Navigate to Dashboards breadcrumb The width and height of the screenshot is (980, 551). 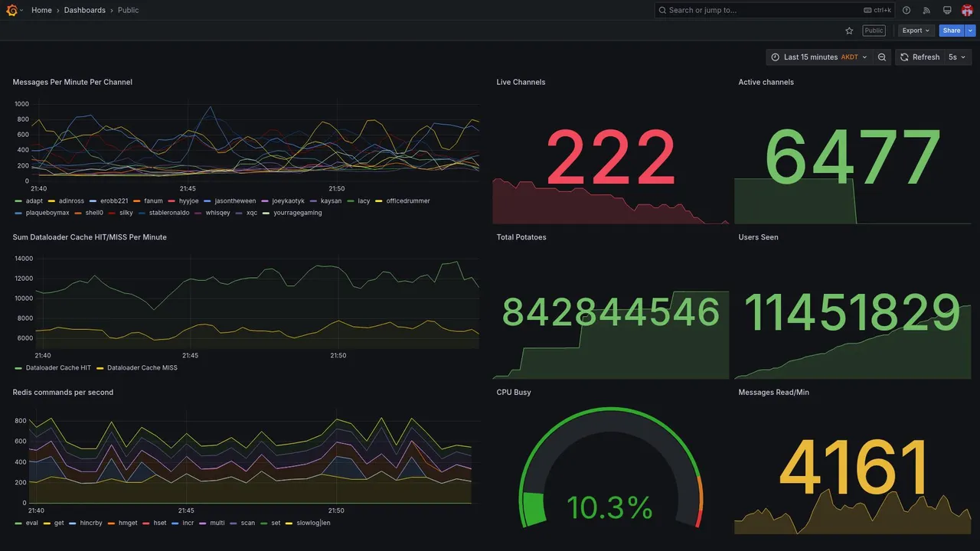click(85, 10)
